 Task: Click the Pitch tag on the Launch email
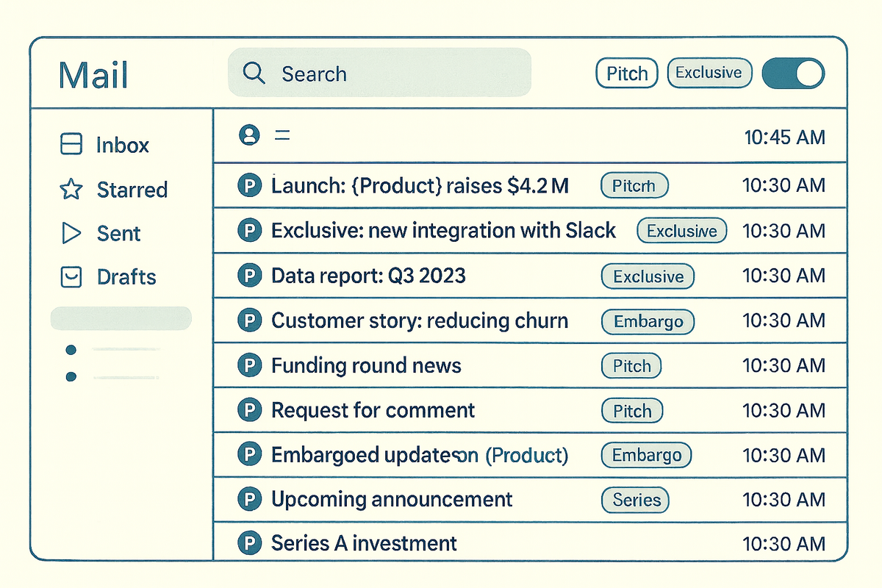634,186
